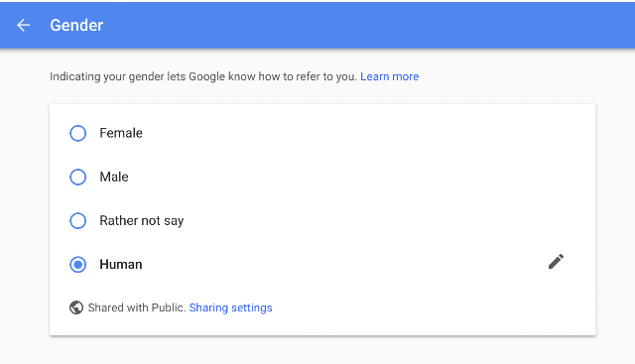Open the Learn more link
635x364 pixels.
pos(390,76)
